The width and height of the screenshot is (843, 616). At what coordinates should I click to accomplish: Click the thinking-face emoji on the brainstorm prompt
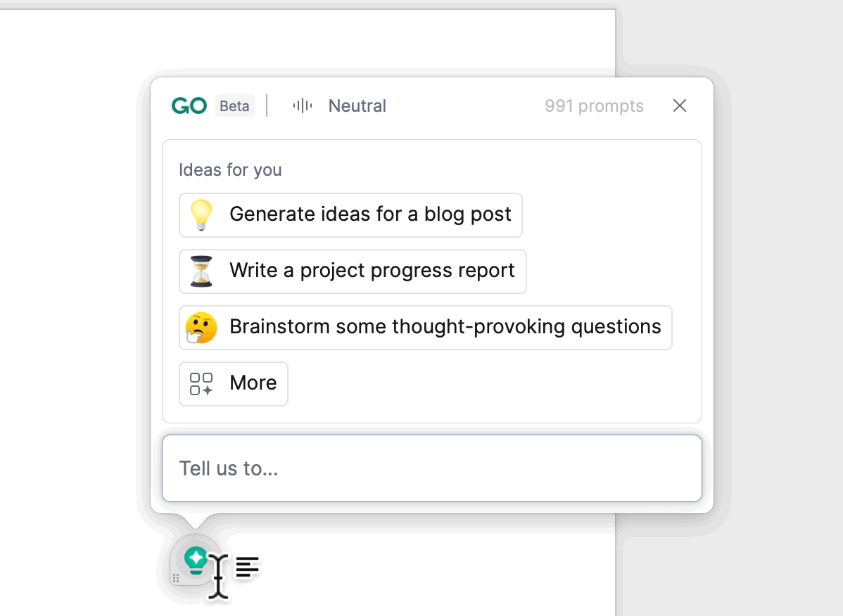click(x=202, y=327)
